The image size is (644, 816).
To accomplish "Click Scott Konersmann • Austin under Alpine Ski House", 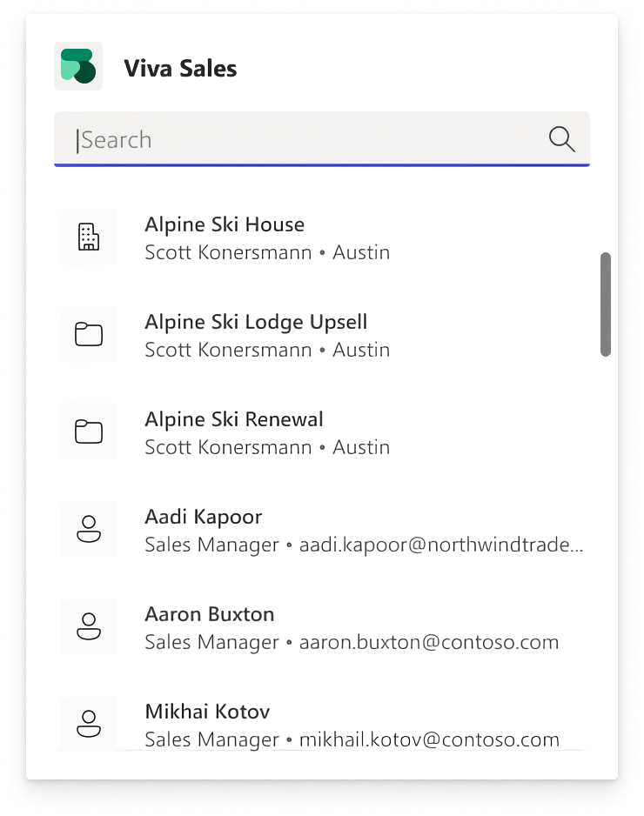I will pos(267,252).
